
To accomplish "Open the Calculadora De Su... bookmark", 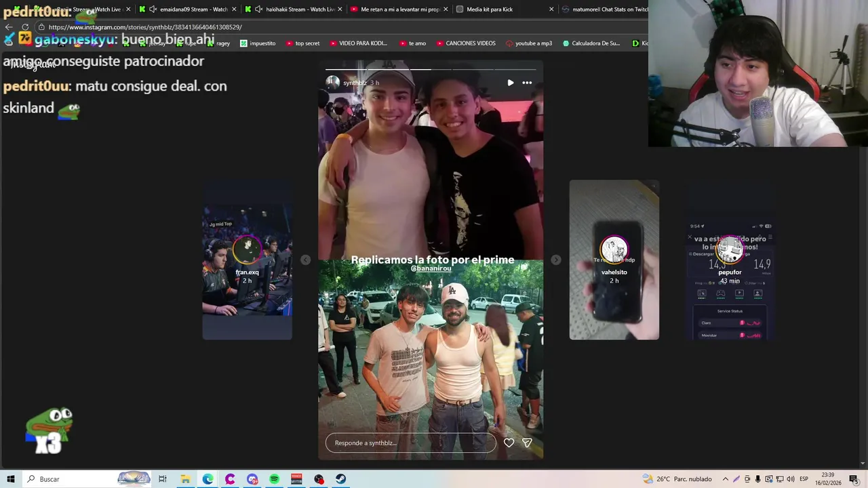I will coord(591,43).
